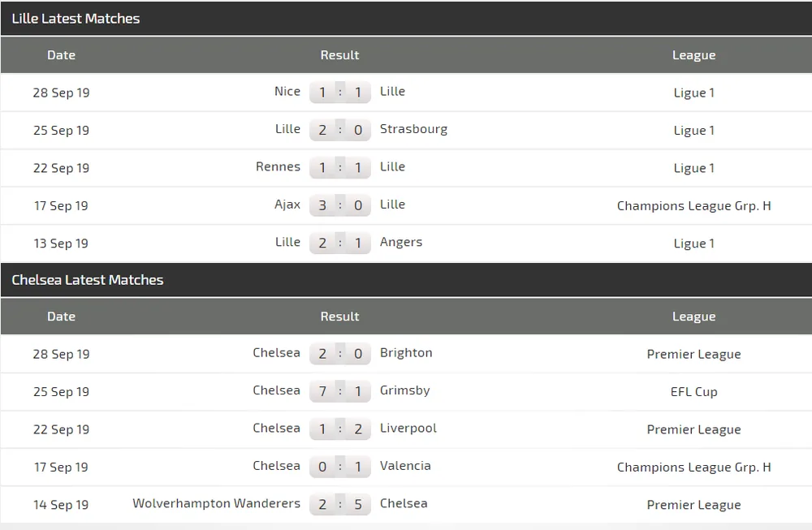Click the Lille Latest Matches header
The image size is (812, 530).
tap(76, 18)
